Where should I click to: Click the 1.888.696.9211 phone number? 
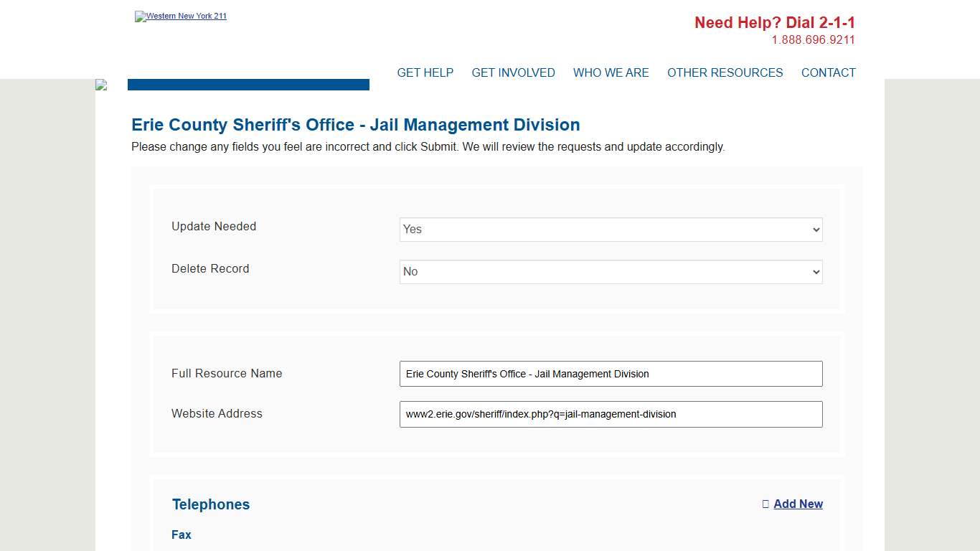pyautogui.click(x=813, y=40)
